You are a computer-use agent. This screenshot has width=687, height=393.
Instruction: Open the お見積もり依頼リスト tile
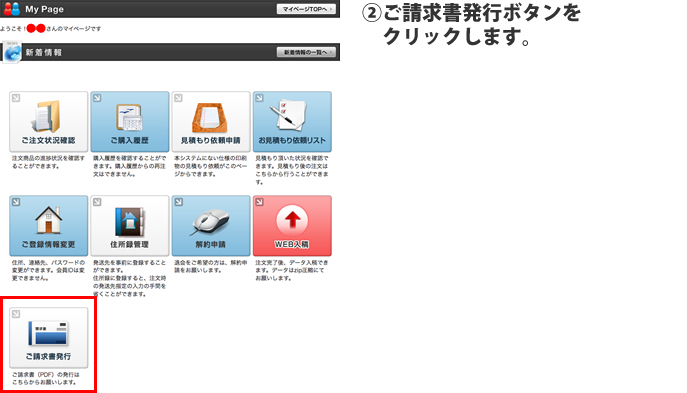(292, 121)
